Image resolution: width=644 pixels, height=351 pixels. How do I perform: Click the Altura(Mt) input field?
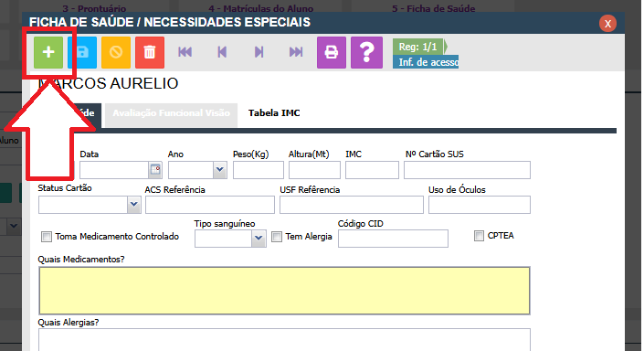point(314,170)
